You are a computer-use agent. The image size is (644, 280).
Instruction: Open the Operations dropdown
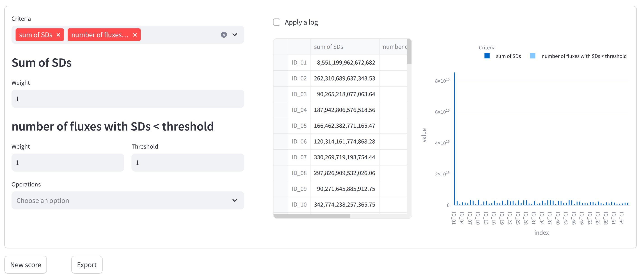point(128,200)
